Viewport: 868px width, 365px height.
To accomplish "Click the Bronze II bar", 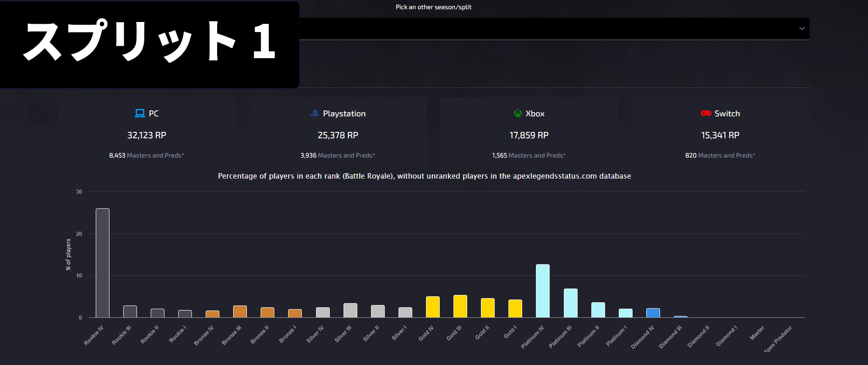I will pos(267,312).
